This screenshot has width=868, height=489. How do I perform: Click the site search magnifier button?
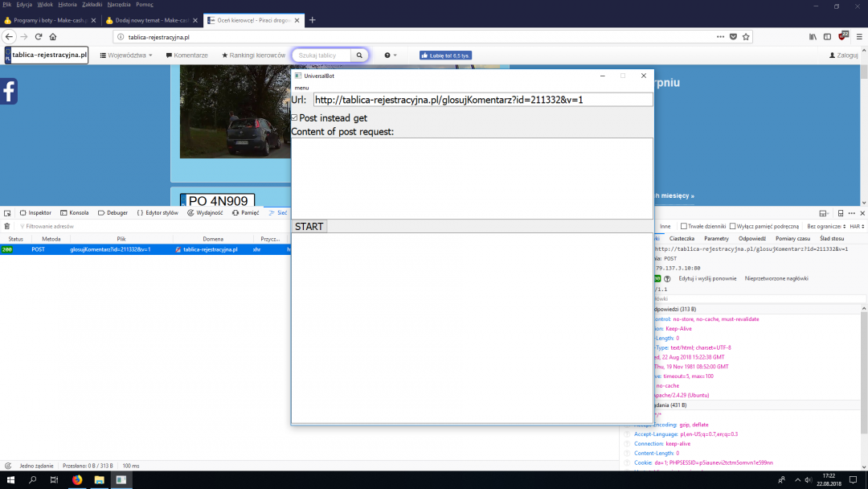(x=360, y=55)
